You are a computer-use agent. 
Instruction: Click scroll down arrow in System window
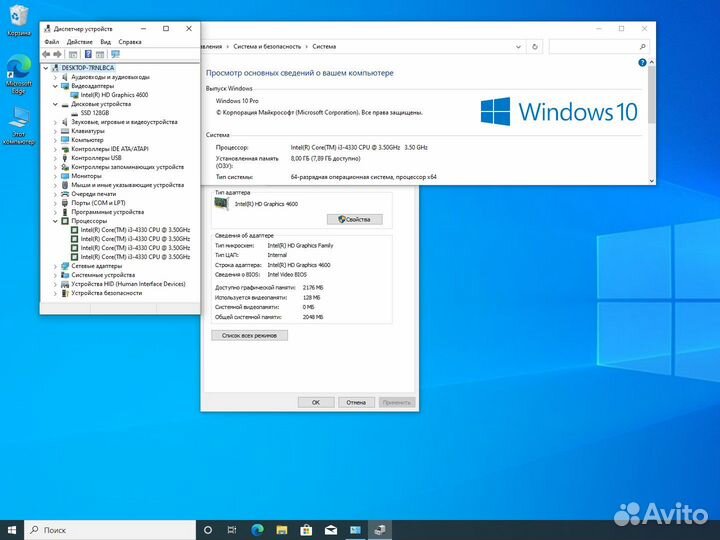pyautogui.click(x=652, y=180)
